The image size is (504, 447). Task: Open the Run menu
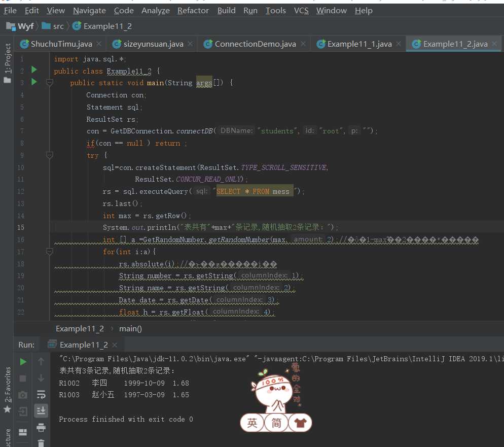pos(250,11)
